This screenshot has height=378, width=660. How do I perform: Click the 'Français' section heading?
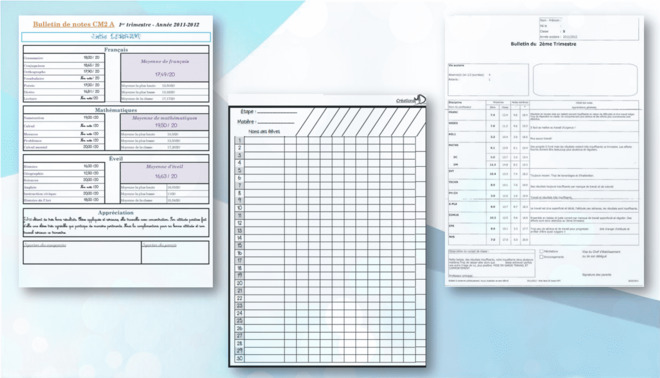116,49
